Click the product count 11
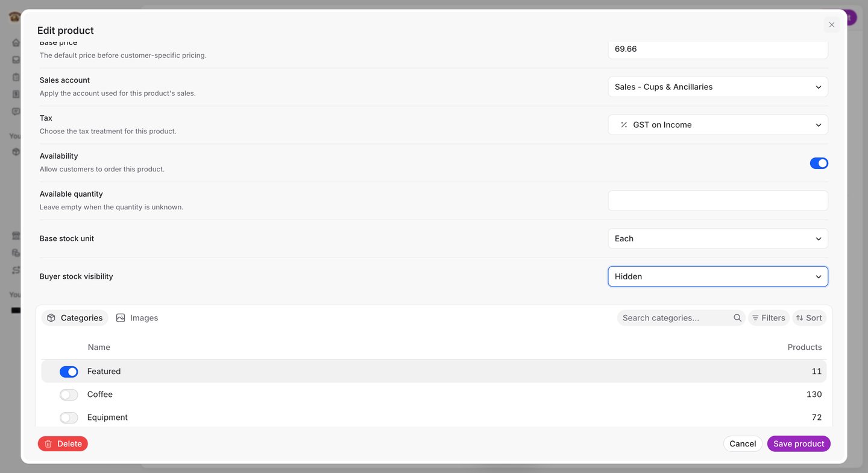This screenshot has height=473, width=868. pos(817,372)
